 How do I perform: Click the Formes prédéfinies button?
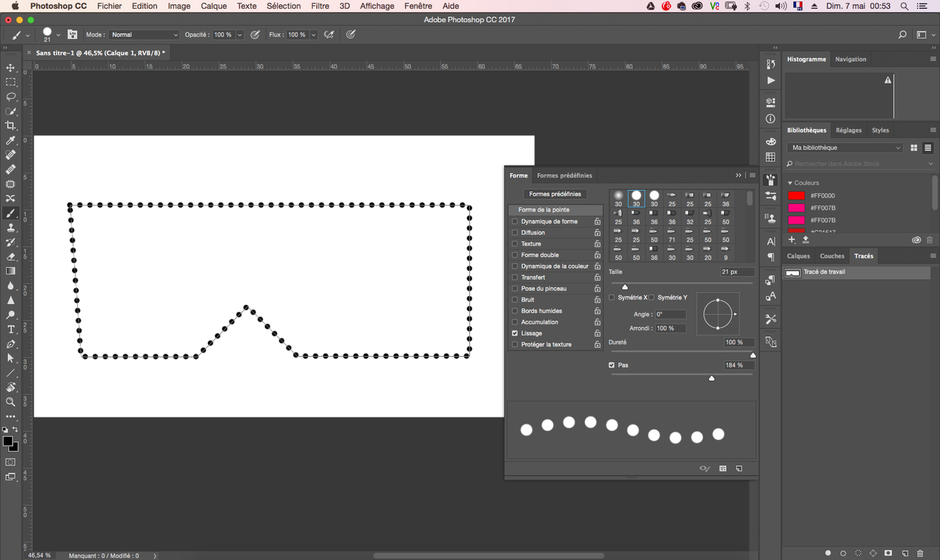click(555, 194)
